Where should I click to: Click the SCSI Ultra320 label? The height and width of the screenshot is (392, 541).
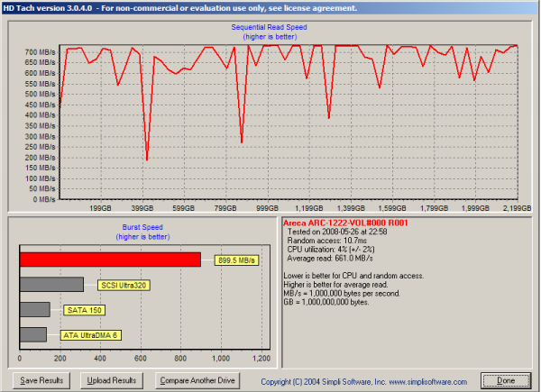pos(124,285)
